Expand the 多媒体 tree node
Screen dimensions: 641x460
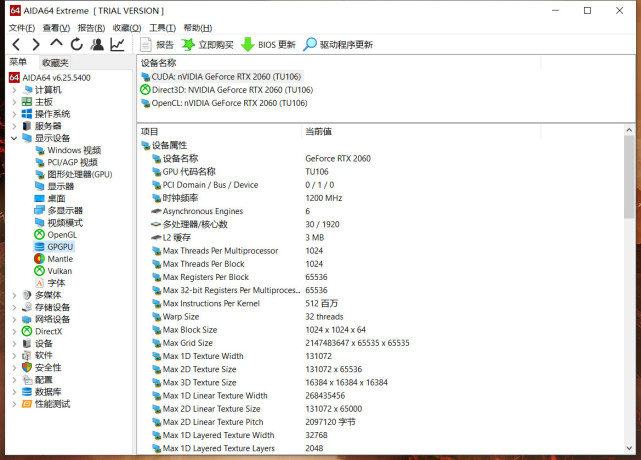pyautogui.click(x=14, y=295)
